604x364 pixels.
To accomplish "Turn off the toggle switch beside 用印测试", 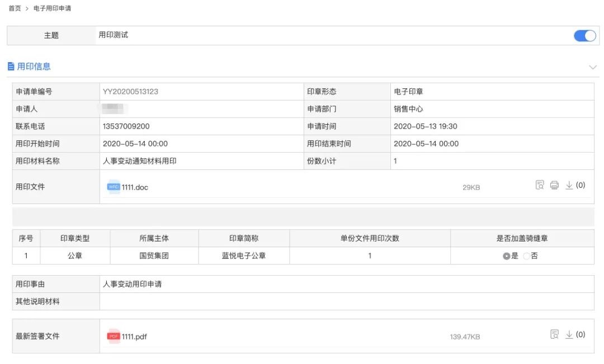I will coord(584,35).
